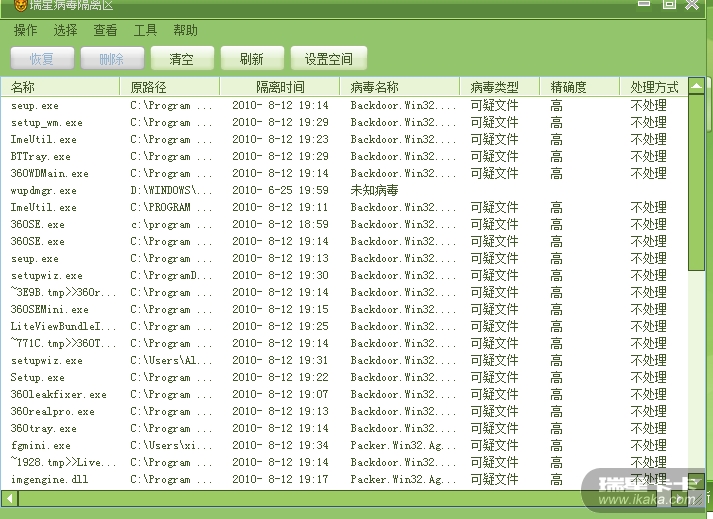Viewport: 713px width, 519px height.
Task: Open the 选择 menu
Action: (x=65, y=30)
